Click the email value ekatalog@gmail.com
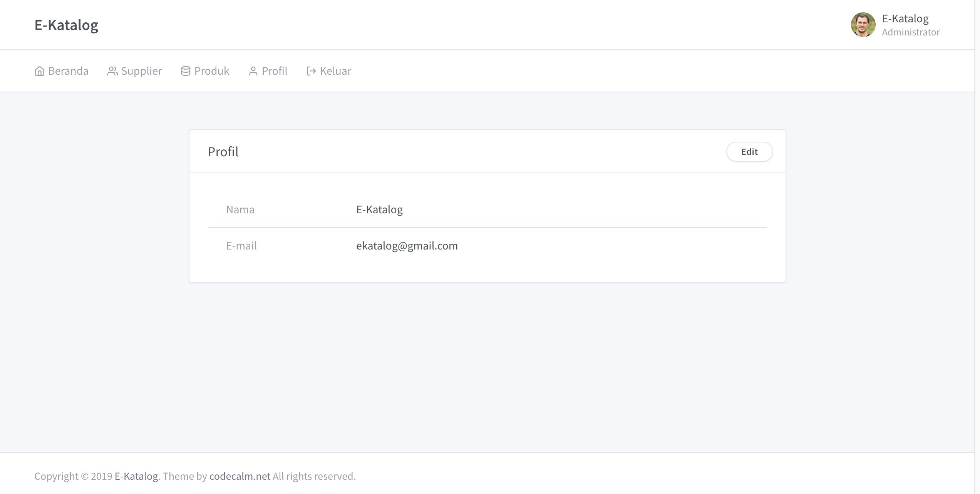This screenshot has height=494, width=980. pos(407,246)
